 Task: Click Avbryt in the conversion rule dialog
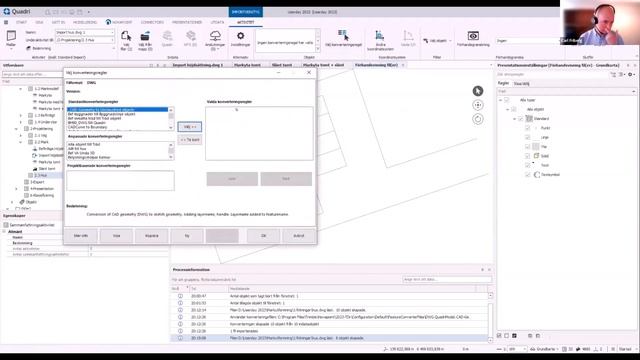[299, 236]
